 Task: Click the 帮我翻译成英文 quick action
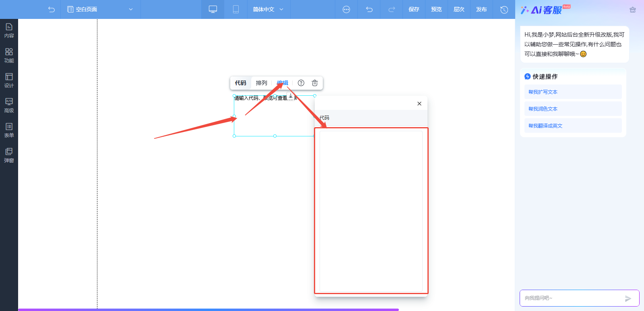tap(573, 126)
